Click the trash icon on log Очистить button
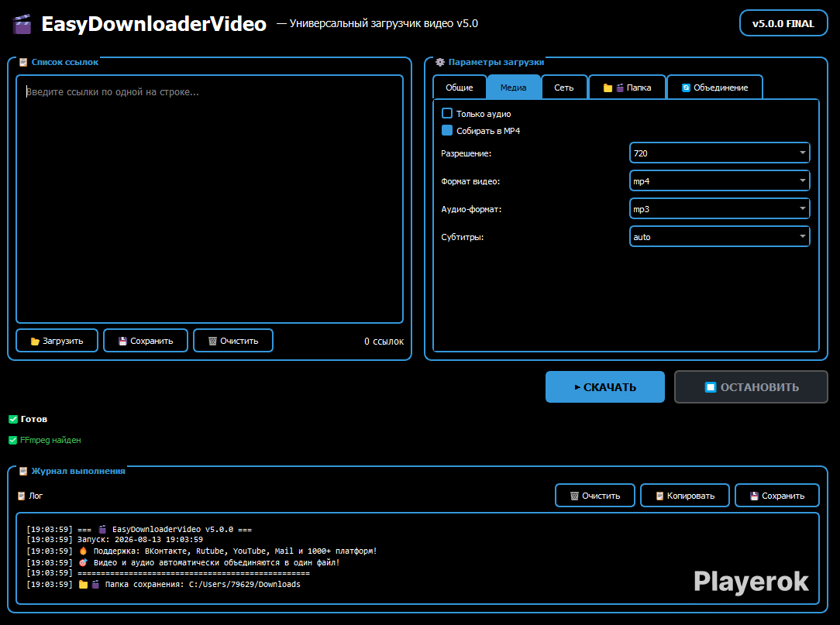 coord(574,496)
